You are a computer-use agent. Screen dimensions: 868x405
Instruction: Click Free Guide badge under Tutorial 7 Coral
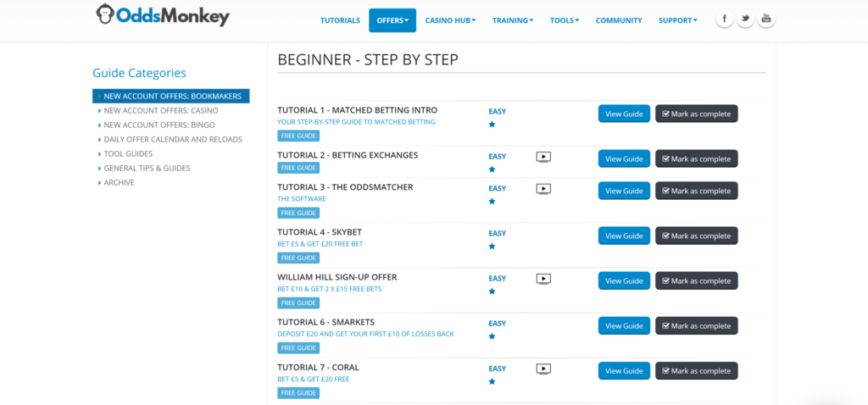click(x=298, y=393)
